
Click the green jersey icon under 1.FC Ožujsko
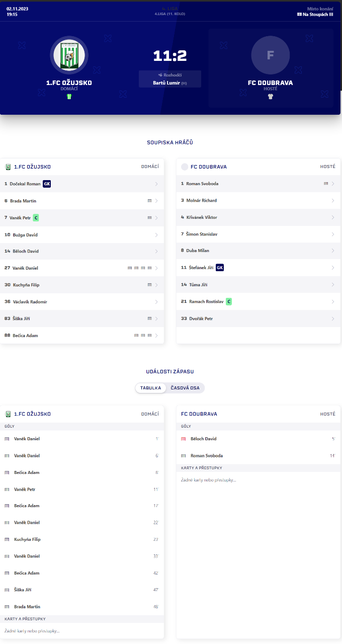[69, 97]
